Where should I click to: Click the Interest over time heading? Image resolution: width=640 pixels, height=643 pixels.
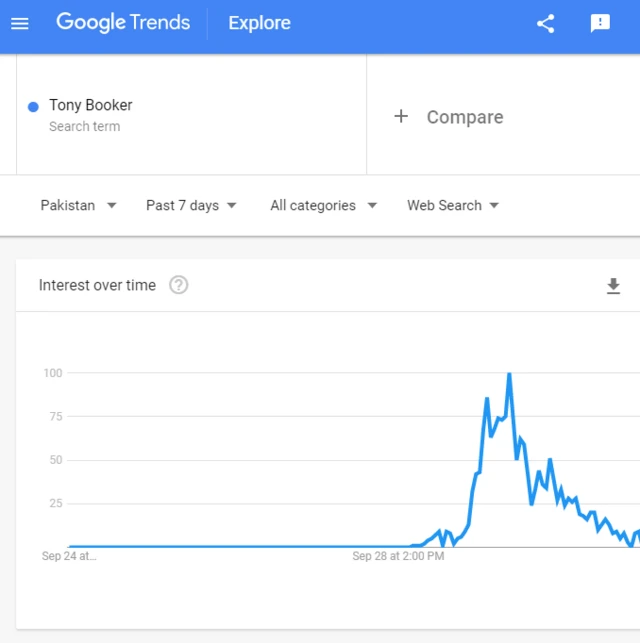[x=97, y=285]
